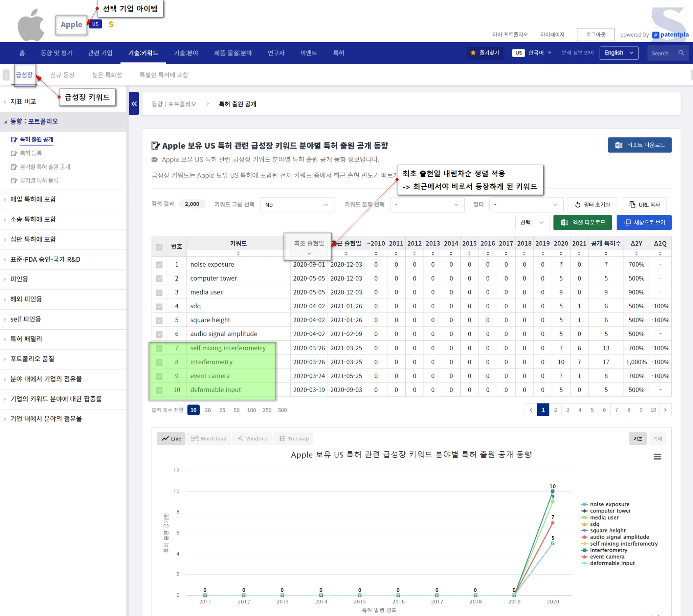Switch to the 신규 등장 tab

62,74
